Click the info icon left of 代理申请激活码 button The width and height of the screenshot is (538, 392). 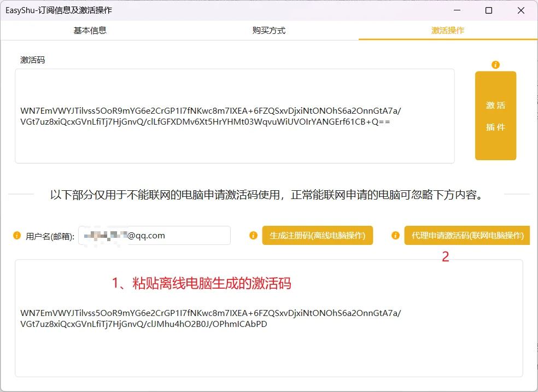[395, 236]
